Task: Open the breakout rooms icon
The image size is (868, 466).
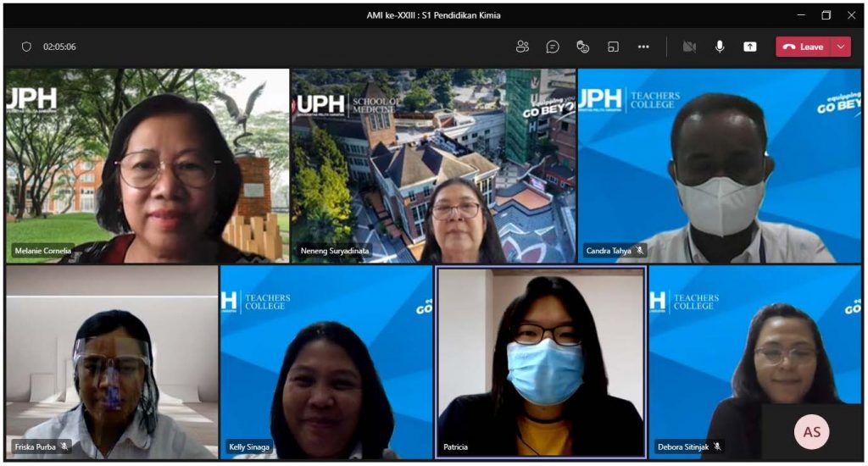Action: [x=613, y=47]
